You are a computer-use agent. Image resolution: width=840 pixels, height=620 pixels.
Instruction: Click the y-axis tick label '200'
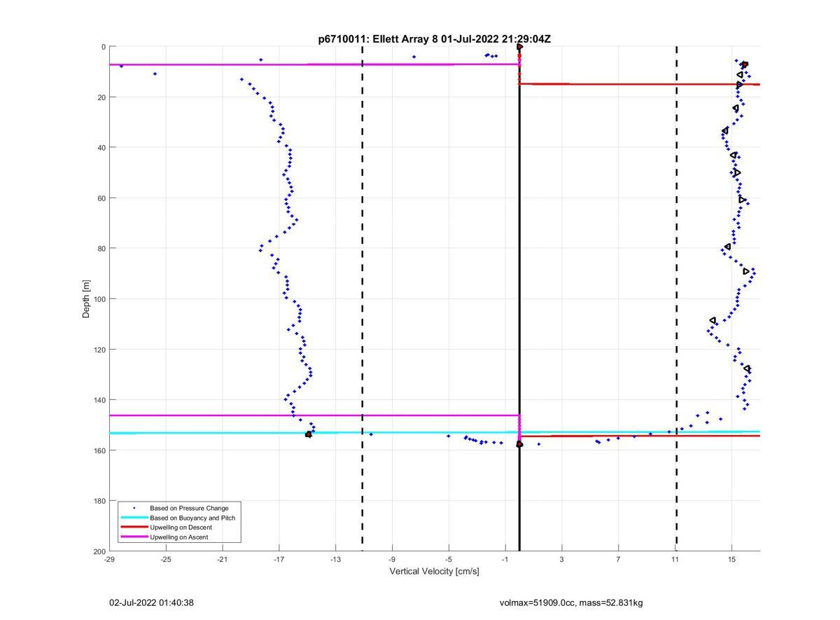point(99,551)
